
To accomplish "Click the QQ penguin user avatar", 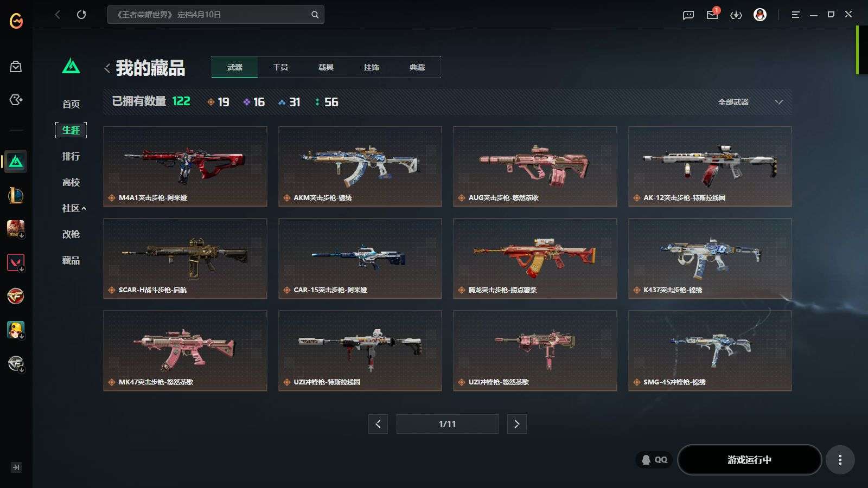I will [x=760, y=15].
